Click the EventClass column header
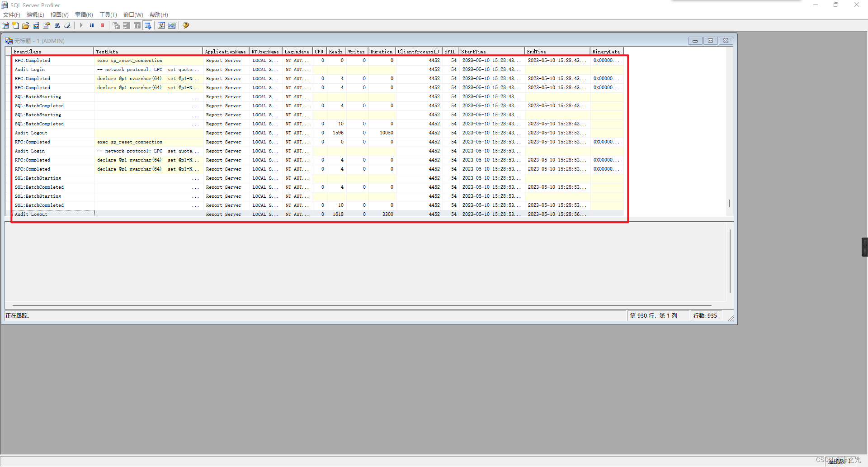868x467 pixels. pos(53,52)
